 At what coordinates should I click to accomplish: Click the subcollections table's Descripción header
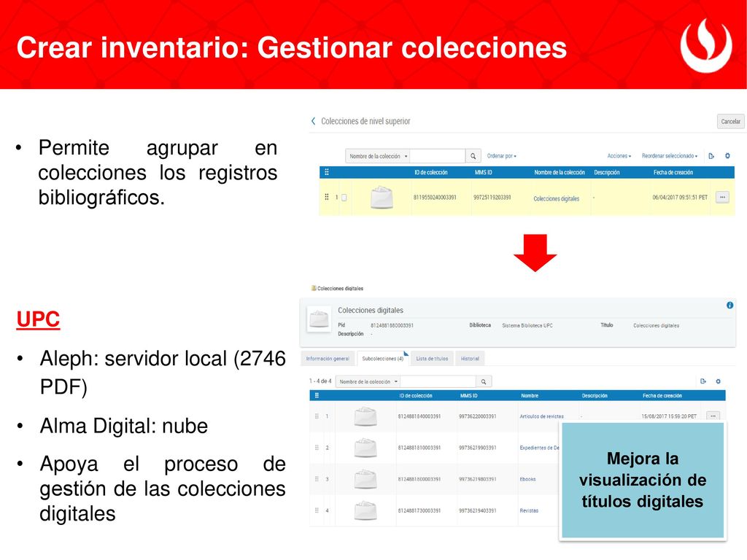click(594, 395)
